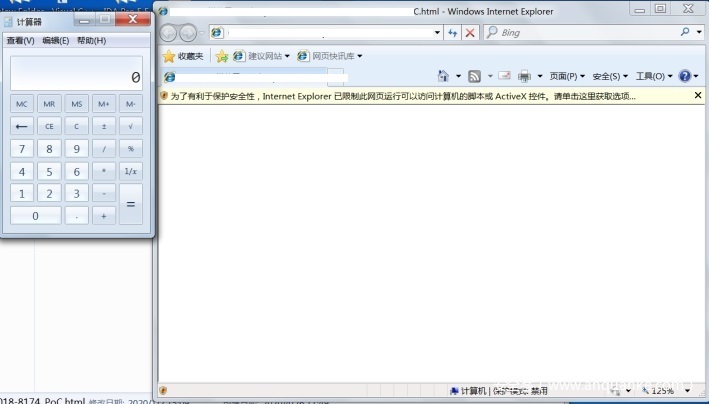Viewport: 709px width, 404px height.
Task: Click the Home icon in the command bar
Action: [443, 76]
